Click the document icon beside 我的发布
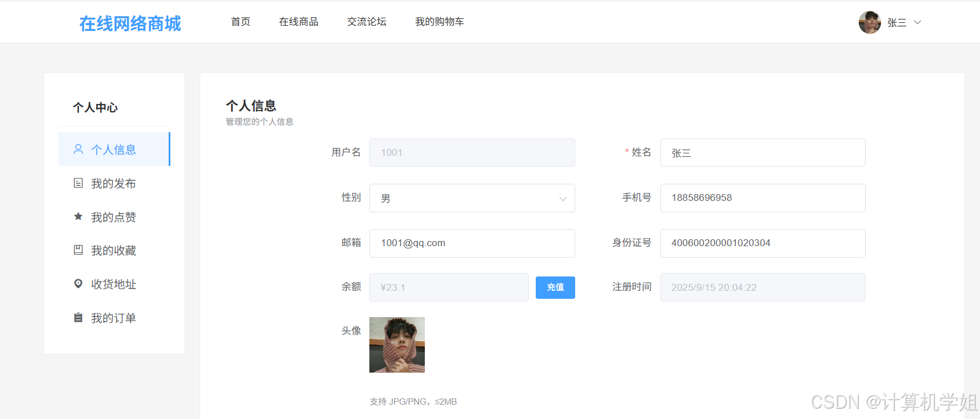Screen dimensions: 980x419 click(x=78, y=183)
